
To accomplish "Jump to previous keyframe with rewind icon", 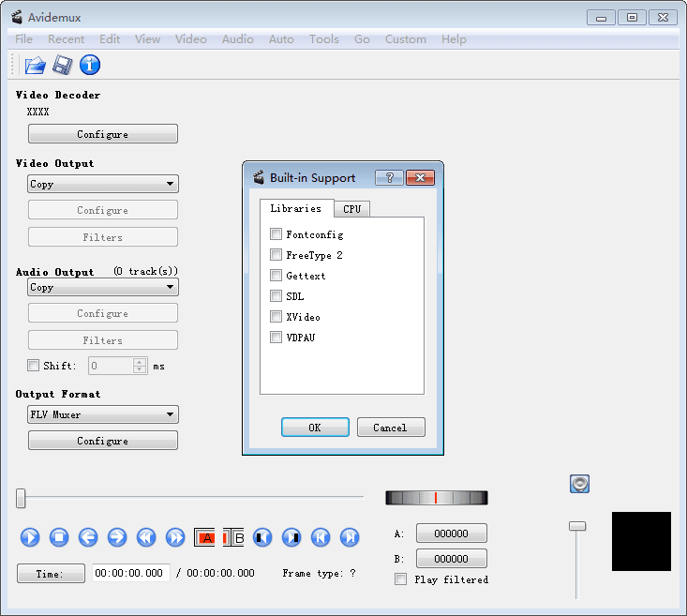I will 146,537.
